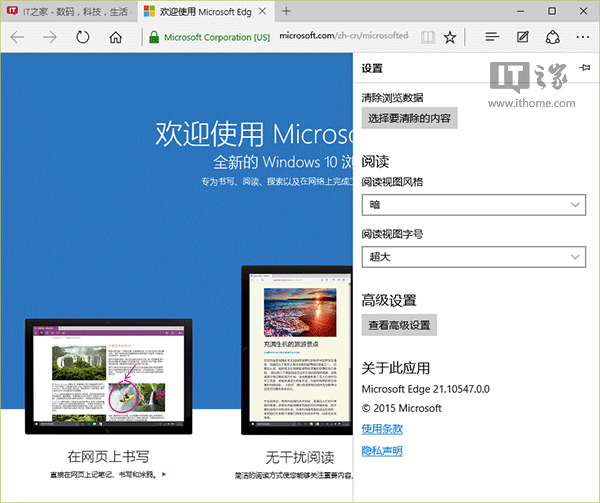Open the 阅读视图字号 dropdown showing 超大
The width and height of the screenshot is (600, 503).
(474, 257)
